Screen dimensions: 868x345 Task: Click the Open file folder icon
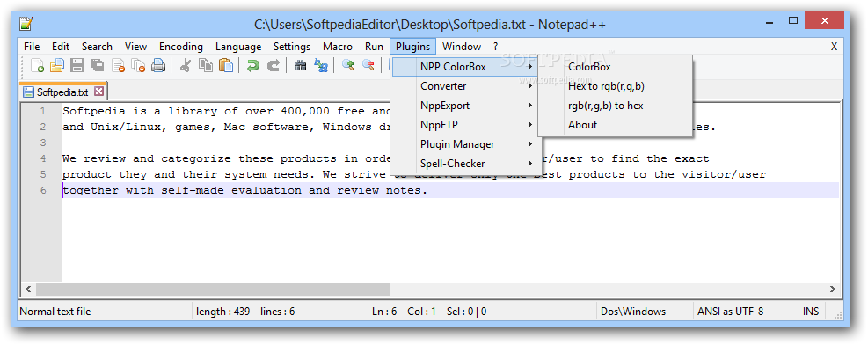click(57, 65)
